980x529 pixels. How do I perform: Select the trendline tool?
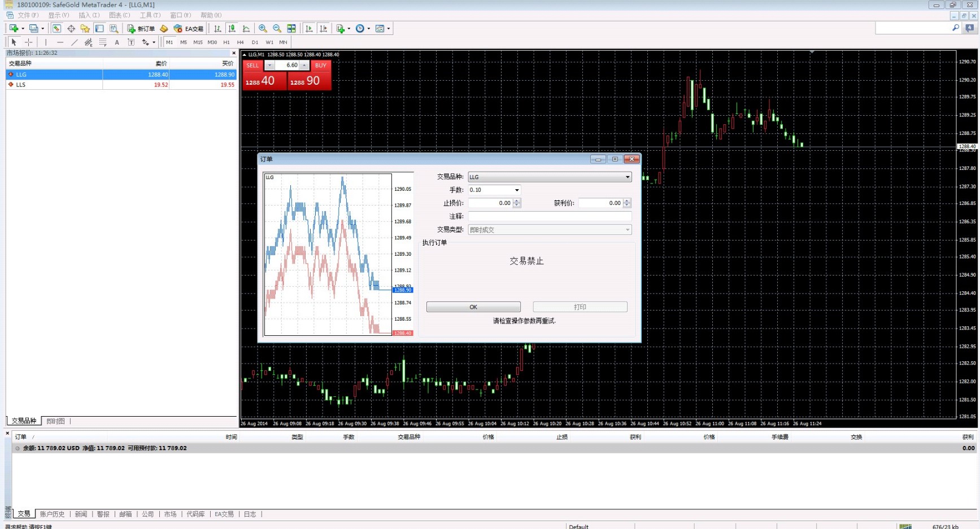point(74,42)
